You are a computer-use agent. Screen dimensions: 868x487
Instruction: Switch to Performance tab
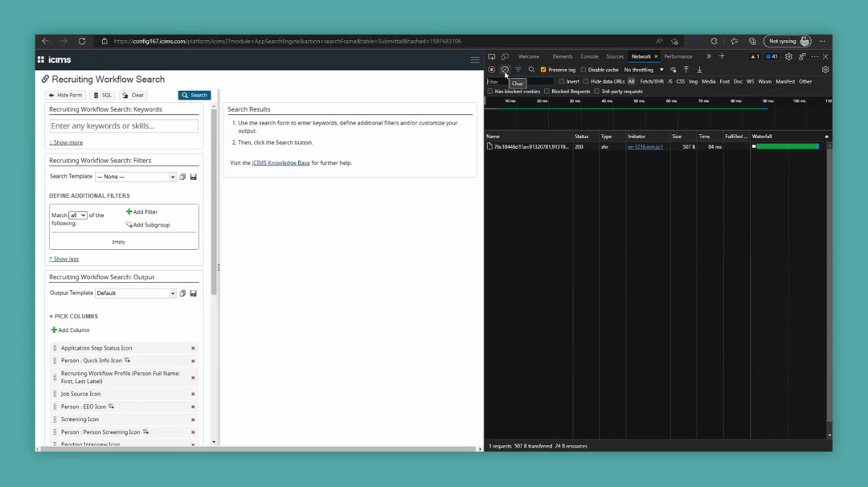(678, 56)
